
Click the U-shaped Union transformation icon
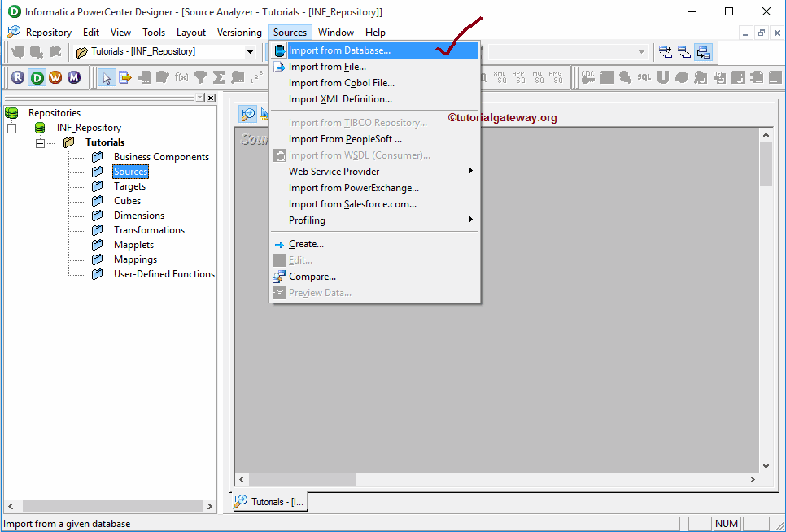[662, 77]
